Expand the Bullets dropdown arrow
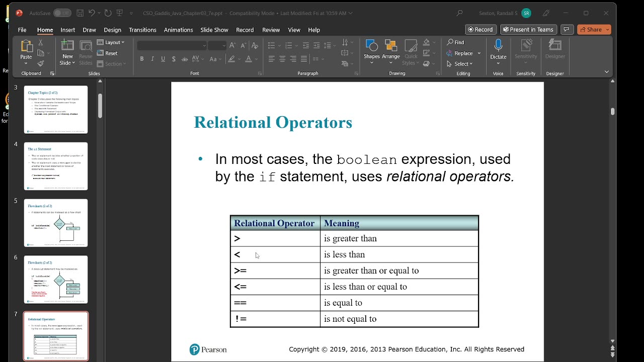Screen dimensions: 644x362 coord(280,46)
